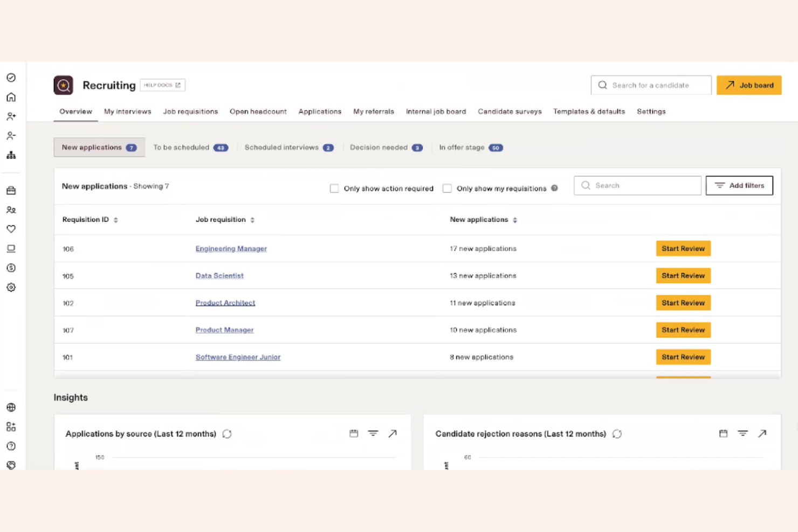This screenshot has height=532, width=798.
Task: Start Review for Data Scientist
Action: (x=683, y=275)
